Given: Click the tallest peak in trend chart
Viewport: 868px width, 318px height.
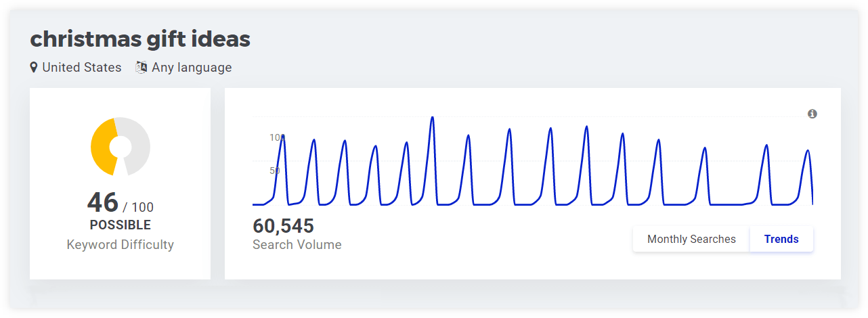Looking at the screenshot, I should [432, 118].
